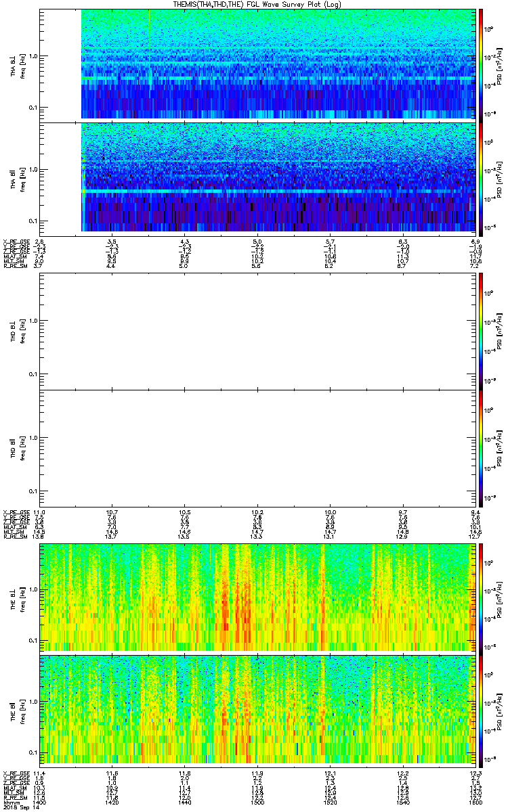The image size is (508, 812).
Task: Click the PSD color bar beside THD B-perpendicular
Action: point(482,331)
